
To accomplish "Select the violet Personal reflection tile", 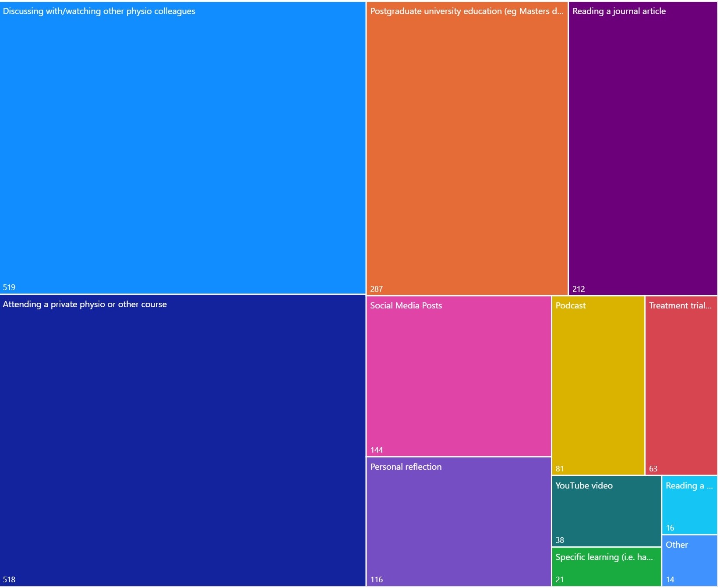I will [x=459, y=521].
